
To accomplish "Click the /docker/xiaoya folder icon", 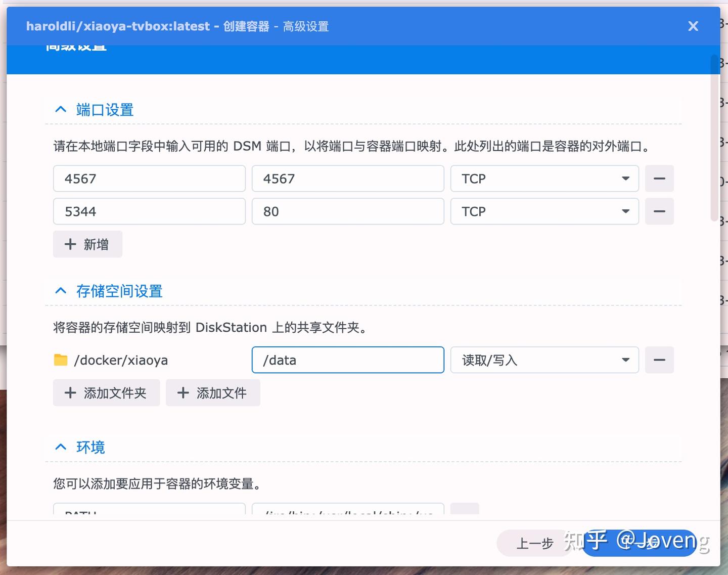I will 61,360.
